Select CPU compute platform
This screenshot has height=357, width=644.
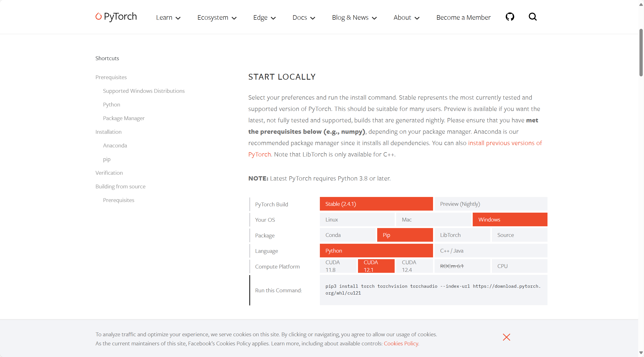[519, 266]
